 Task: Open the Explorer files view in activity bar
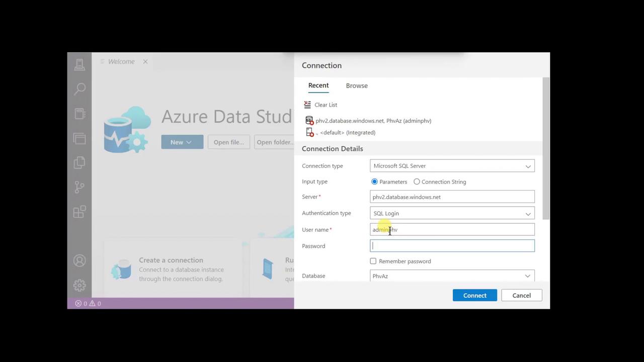[x=79, y=162]
